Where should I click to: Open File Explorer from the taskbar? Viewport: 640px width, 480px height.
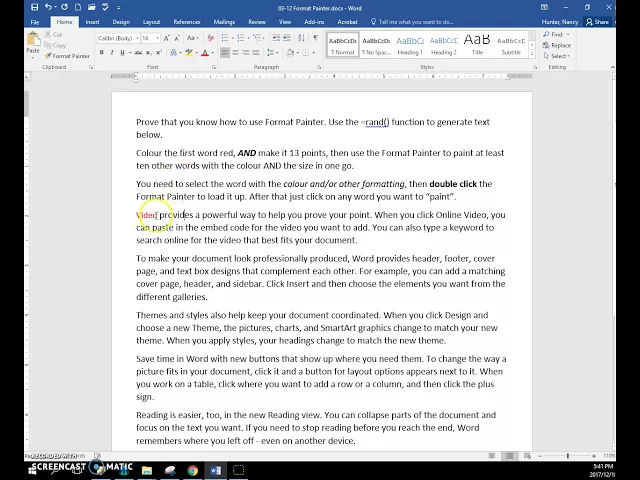147,470
